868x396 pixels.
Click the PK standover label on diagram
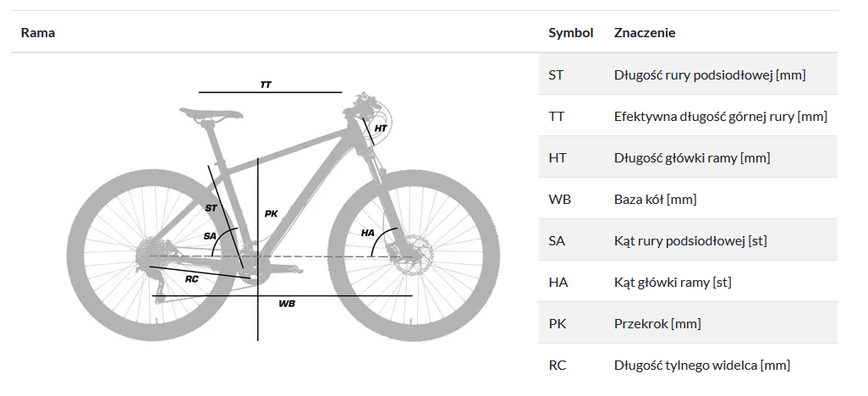tap(271, 214)
